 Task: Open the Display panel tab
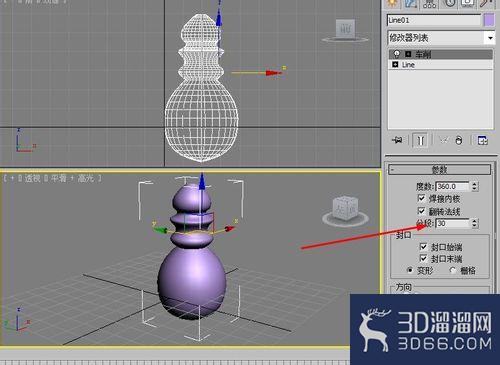467,3
